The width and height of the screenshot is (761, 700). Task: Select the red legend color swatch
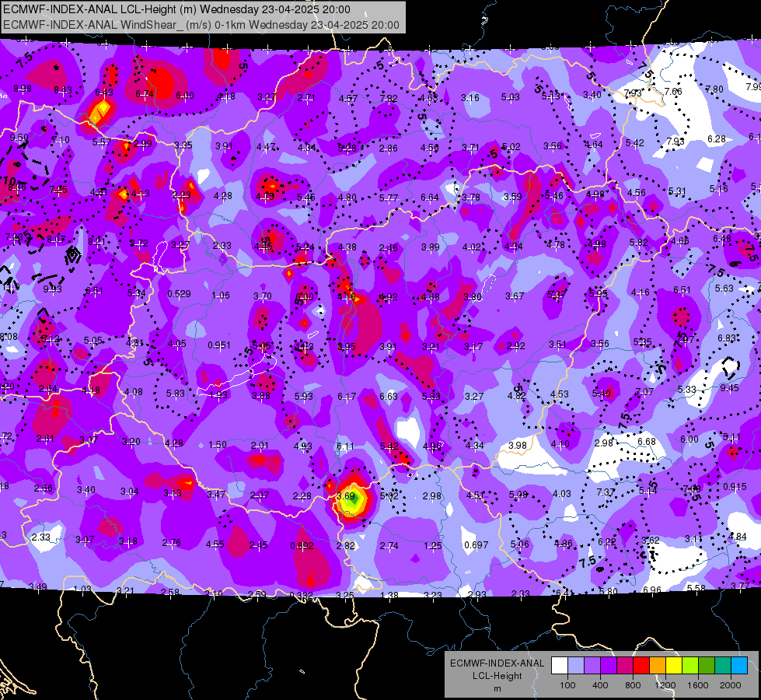coord(641,666)
